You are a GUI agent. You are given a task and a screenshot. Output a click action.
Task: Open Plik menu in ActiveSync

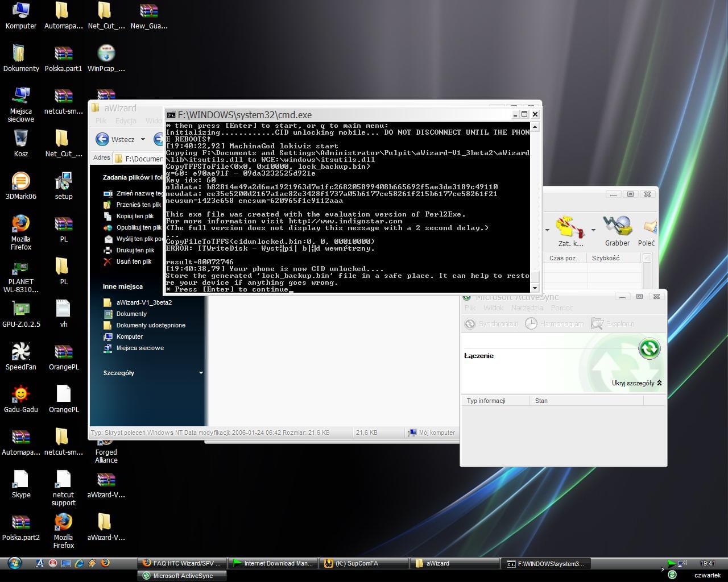pyautogui.click(x=470, y=307)
